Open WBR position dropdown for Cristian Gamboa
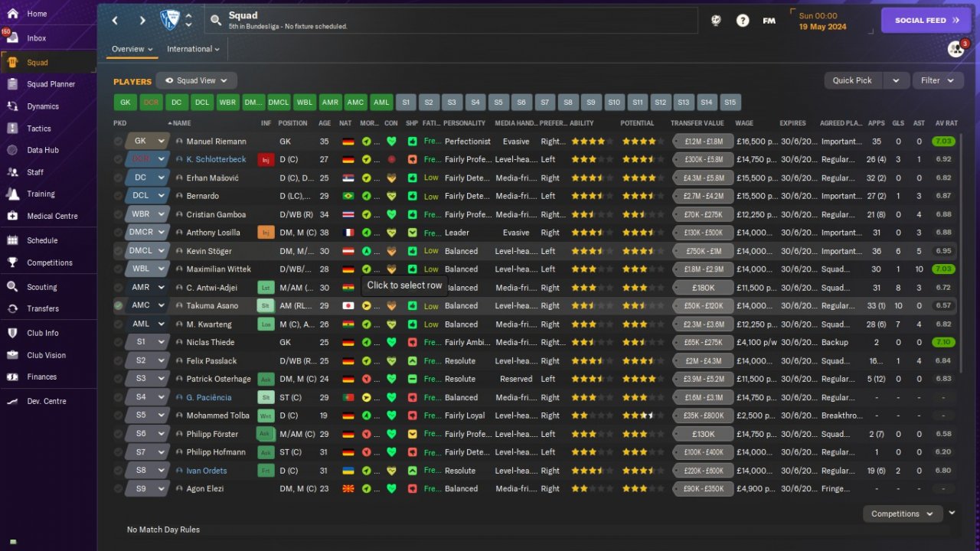Viewport: 980px width, 551px height. click(x=147, y=214)
